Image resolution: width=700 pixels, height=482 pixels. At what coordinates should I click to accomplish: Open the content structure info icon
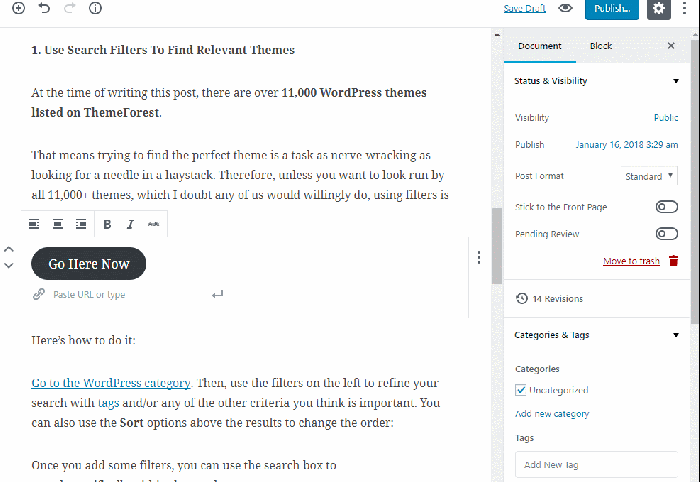point(95,8)
